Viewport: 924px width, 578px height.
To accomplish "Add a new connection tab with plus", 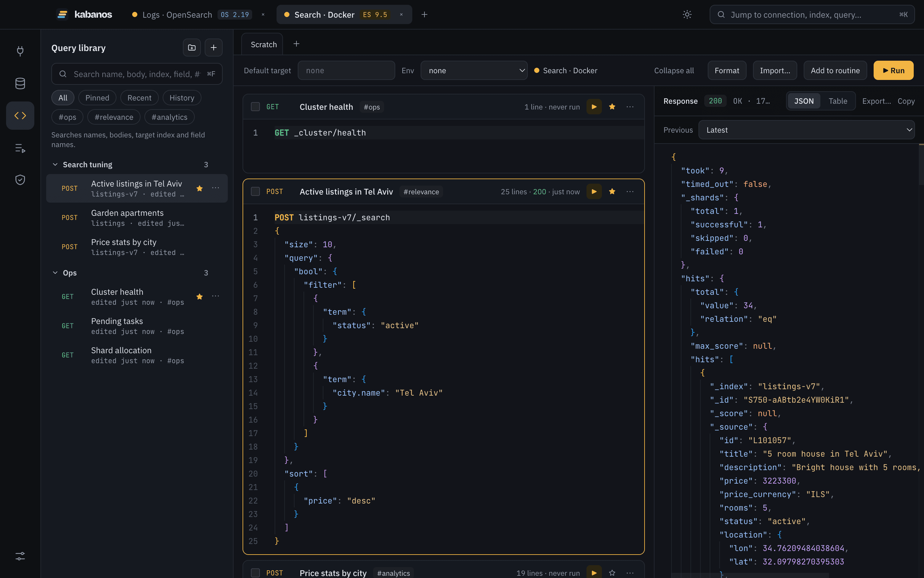I will click(424, 14).
